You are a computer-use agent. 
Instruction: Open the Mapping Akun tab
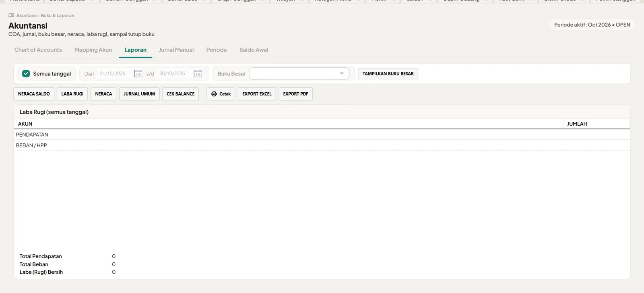(x=93, y=50)
